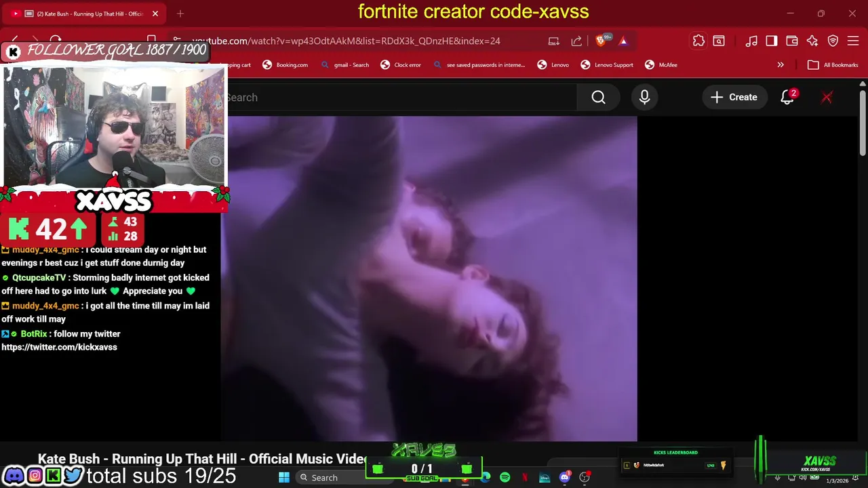Open the Leo AI sparkle icon
The height and width of the screenshot is (488, 868).
pos(812,41)
